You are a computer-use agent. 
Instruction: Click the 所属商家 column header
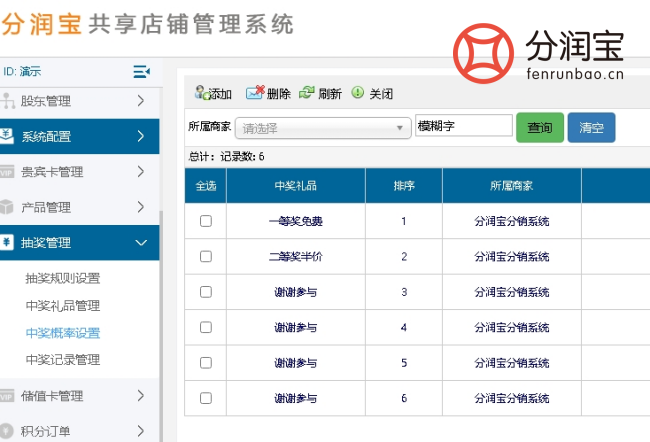click(512, 186)
